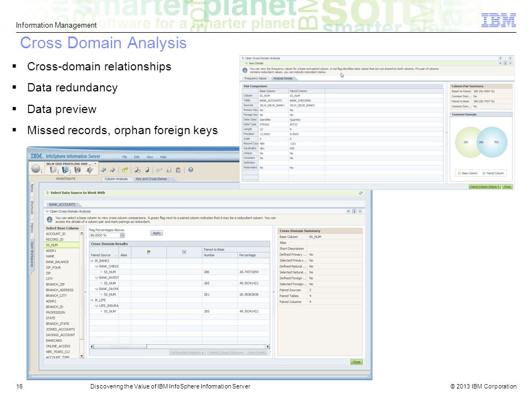Open Paired Column Status dropdown in View Details
This screenshot has height=399, width=532.
click(484, 187)
